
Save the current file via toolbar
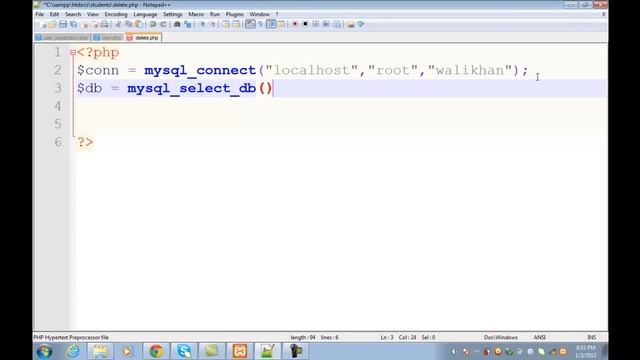pos(63,24)
